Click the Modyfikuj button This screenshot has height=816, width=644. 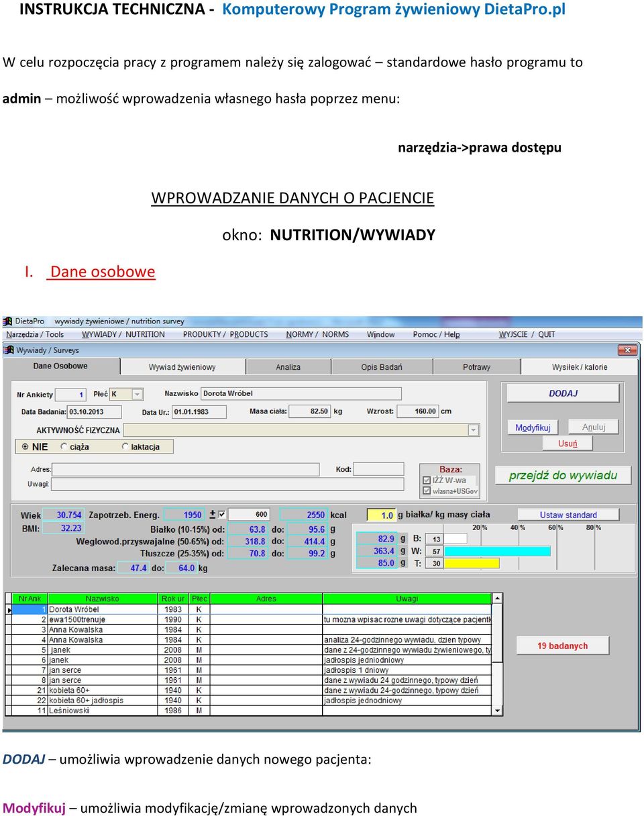click(x=533, y=427)
